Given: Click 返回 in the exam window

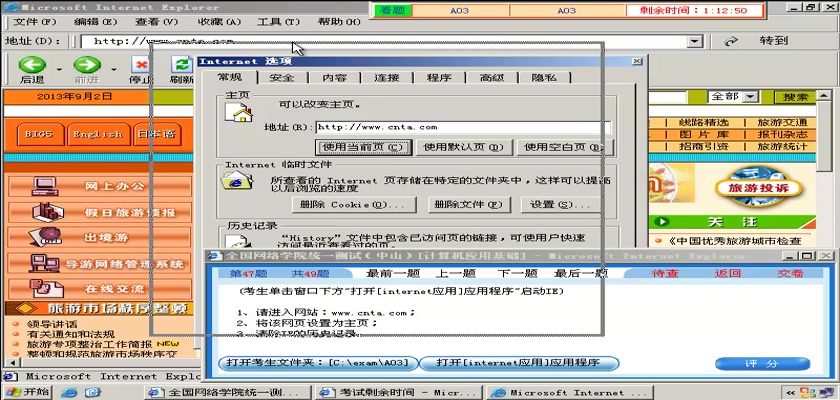Looking at the screenshot, I should tap(728, 274).
